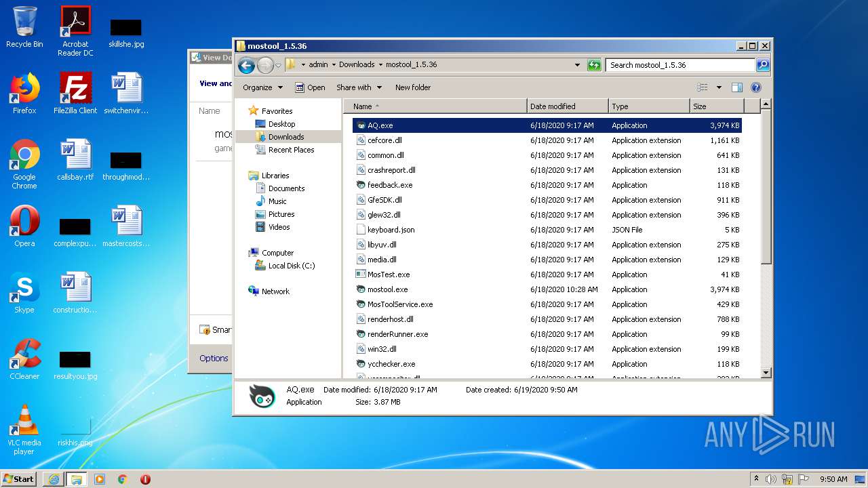Open the change view options dropdown arrow
The height and width of the screenshot is (488, 868).
(719, 87)
